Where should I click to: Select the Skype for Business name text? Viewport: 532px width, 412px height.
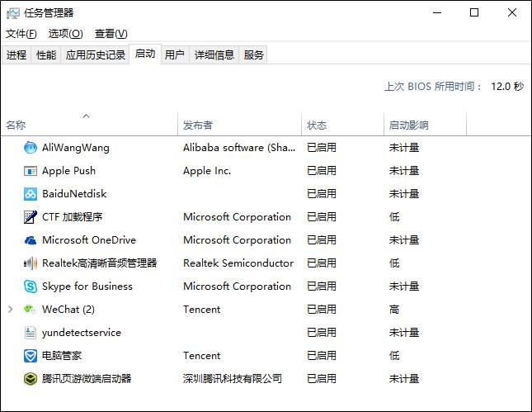click(x=87, y=287)
